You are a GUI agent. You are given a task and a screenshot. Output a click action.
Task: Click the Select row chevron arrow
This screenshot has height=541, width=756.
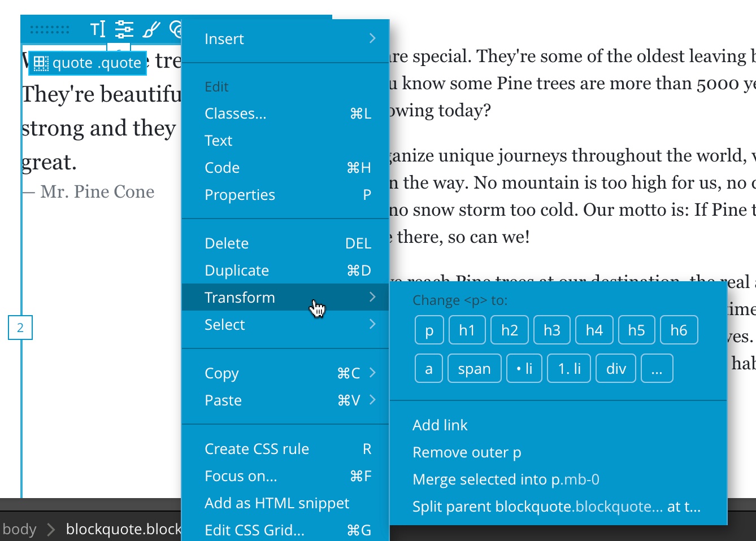point(372,324)
